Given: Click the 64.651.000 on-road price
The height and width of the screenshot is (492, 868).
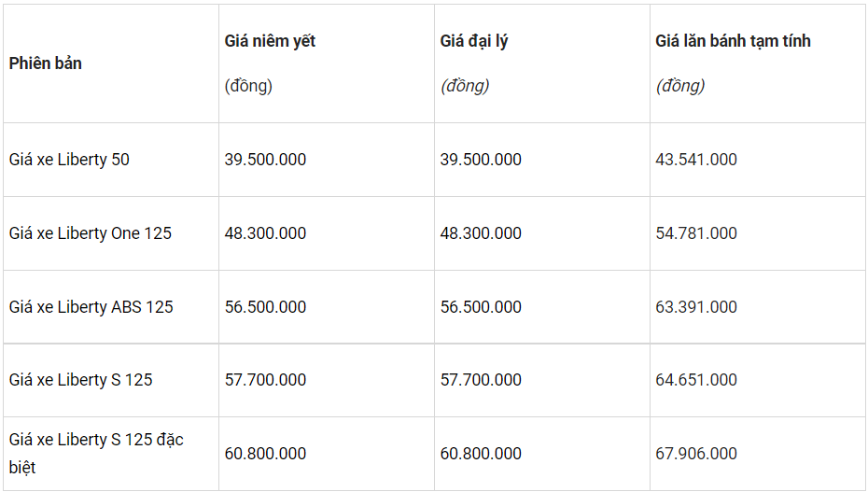Looking at the screenshot, I should [x=696, y=380].
